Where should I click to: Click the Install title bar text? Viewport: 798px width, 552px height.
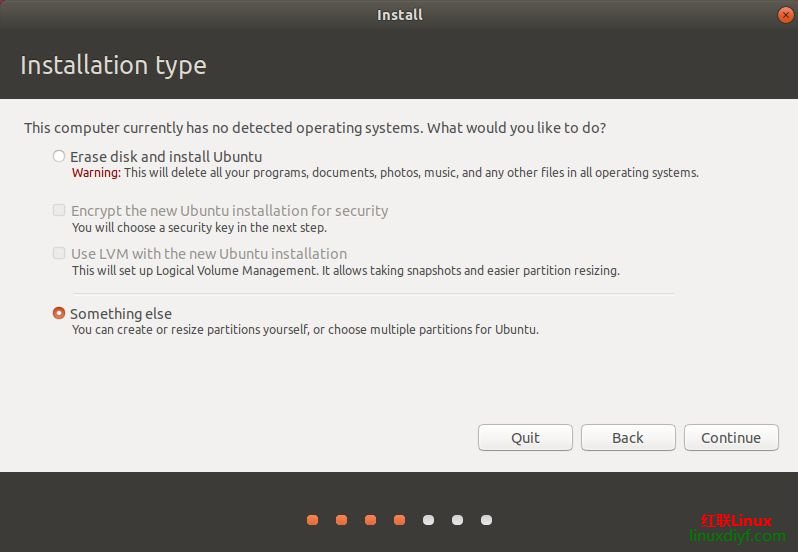point(399,15)
